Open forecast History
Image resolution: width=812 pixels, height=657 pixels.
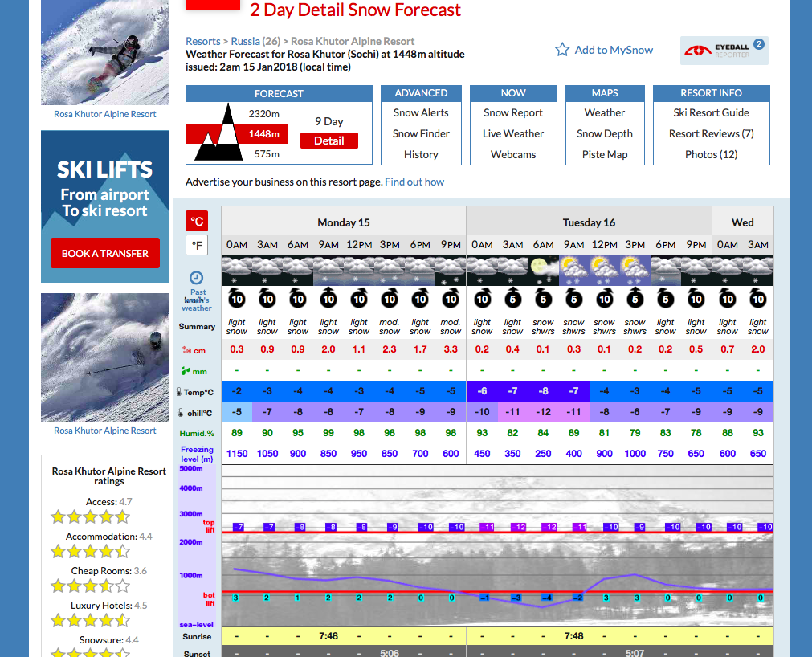click(421, 154)
